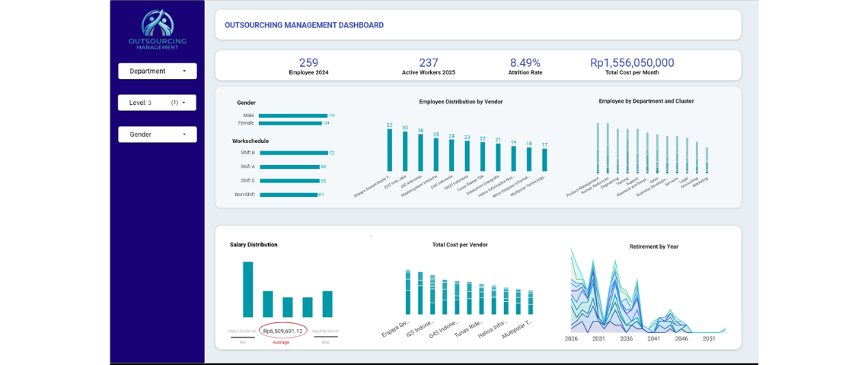The height and width of the screenshot is (365, 868).
Task: Click the Active Workers 2025 scorecard
Action: pos(428,63)
